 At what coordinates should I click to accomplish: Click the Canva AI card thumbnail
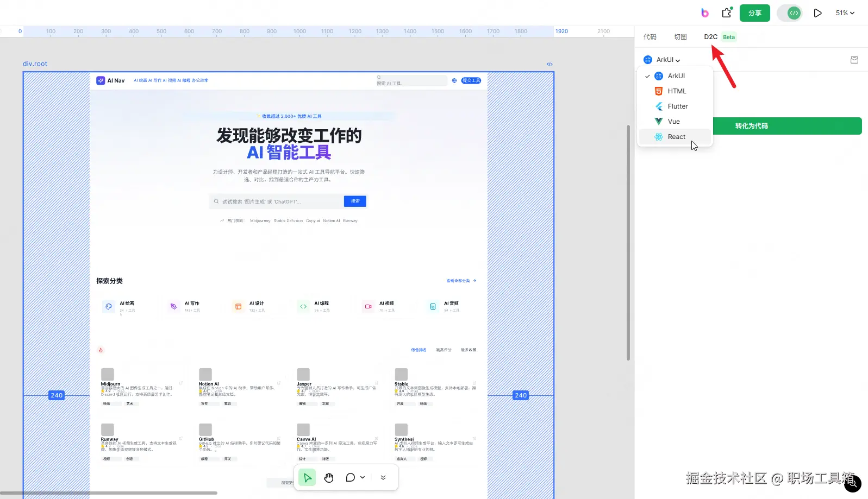point(303,429)
